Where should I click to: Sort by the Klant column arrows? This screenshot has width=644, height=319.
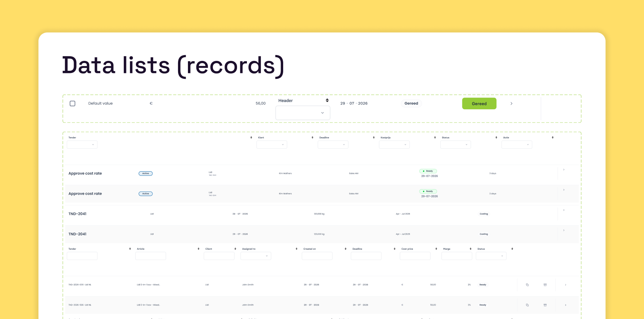click(x=312, y=137)
